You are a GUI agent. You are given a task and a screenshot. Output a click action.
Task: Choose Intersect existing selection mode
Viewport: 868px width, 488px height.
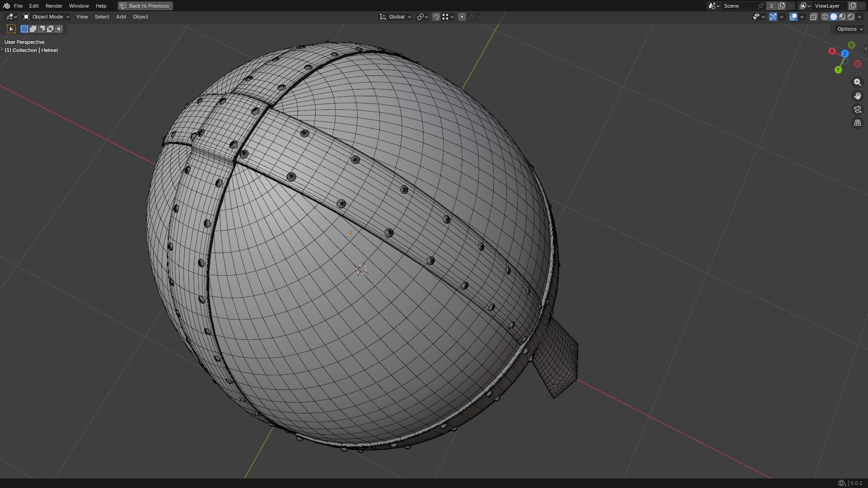pos(59,29)
